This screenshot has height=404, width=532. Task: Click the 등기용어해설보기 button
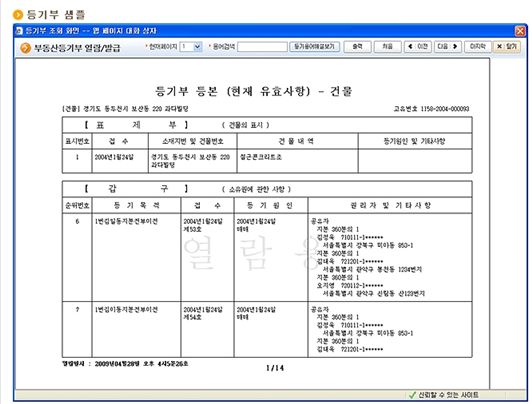[x=315, y=46]
